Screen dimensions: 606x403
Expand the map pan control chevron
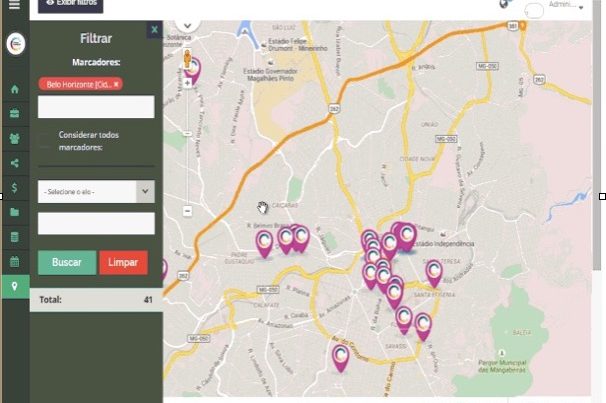(x=187, y=22)
